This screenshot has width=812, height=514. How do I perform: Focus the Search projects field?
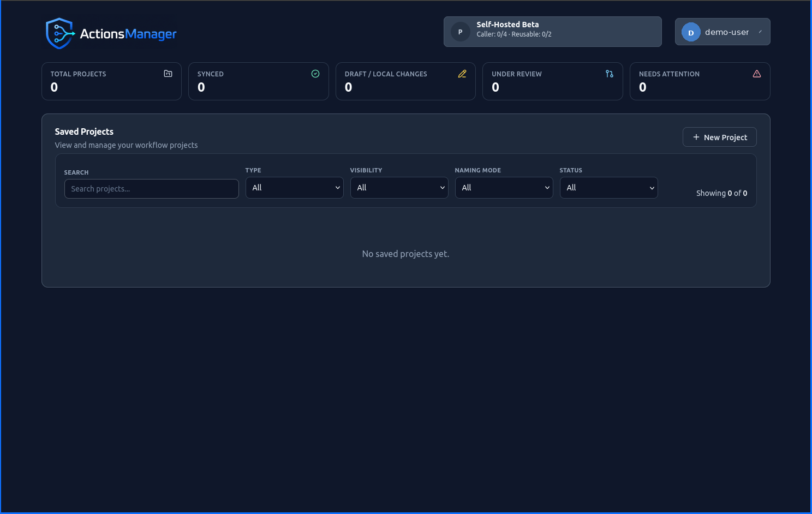(152, 189)
